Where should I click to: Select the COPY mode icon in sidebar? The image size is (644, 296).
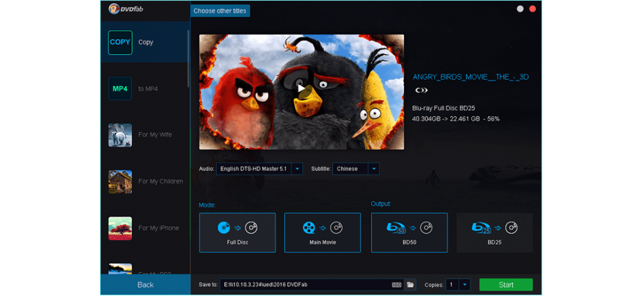[120, 42]
